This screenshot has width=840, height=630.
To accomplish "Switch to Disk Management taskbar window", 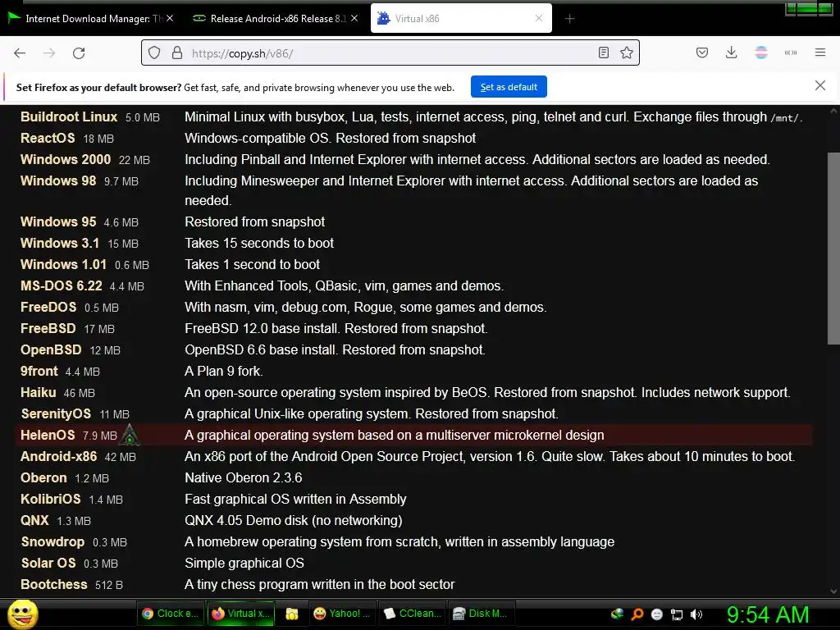I will [480, 614].
